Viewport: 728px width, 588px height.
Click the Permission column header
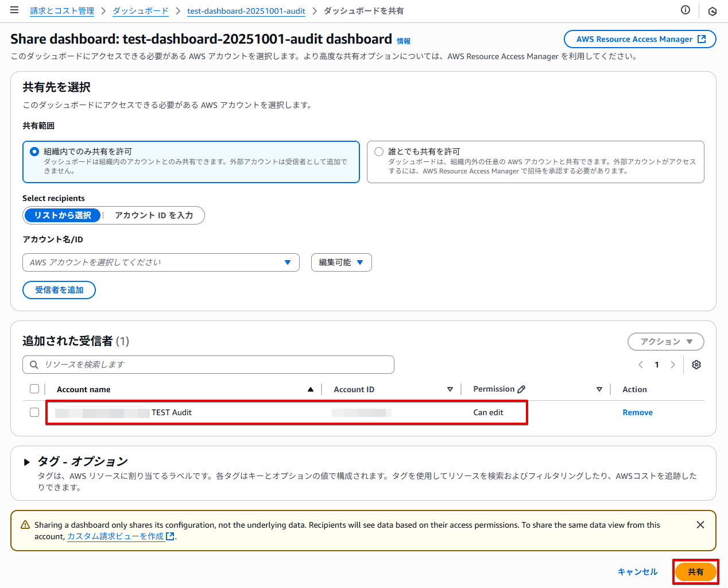click(494, 389)
